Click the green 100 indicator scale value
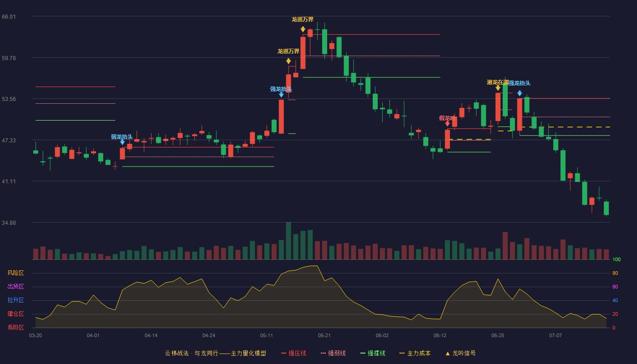This screenshot has width=637, height=364. (617, 260)
